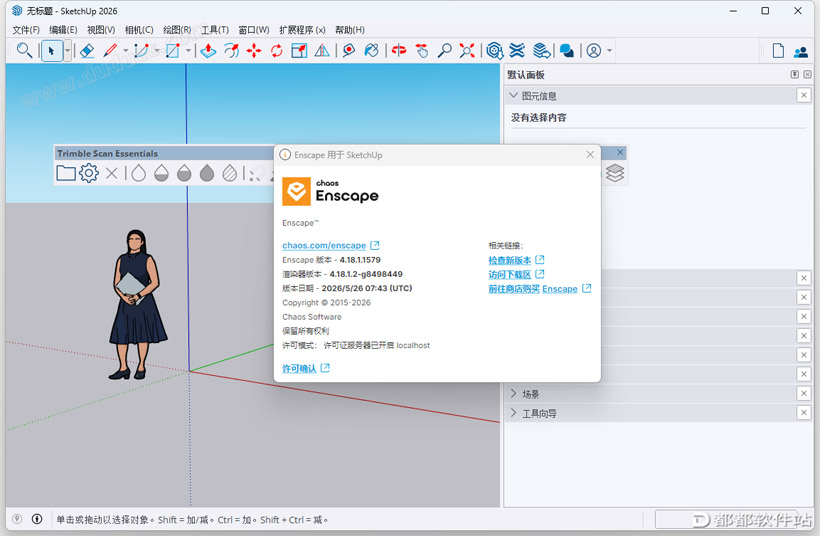The width and height of the screenshot is (820, 536).
Task: Open the Search tool in the toolbar
Action: [24, 51]
